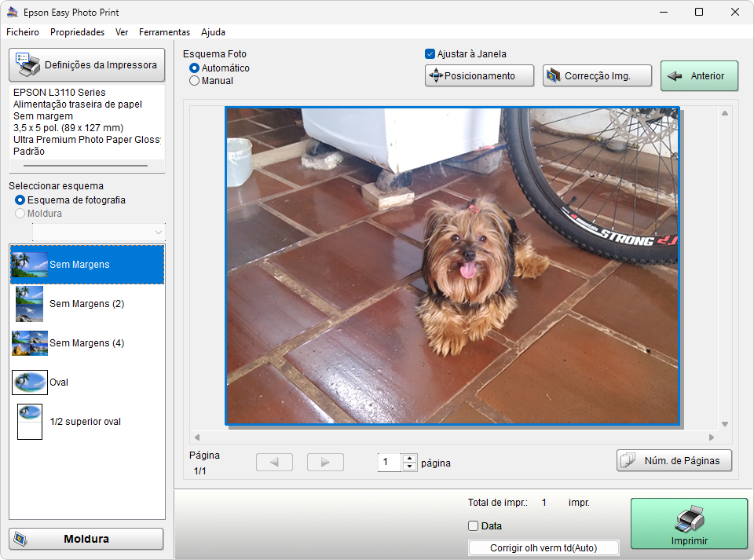This screenshot has height=560, width=754.
Task: Click Corrigir olh verm td(Auto) button
Action: (544, 548)
